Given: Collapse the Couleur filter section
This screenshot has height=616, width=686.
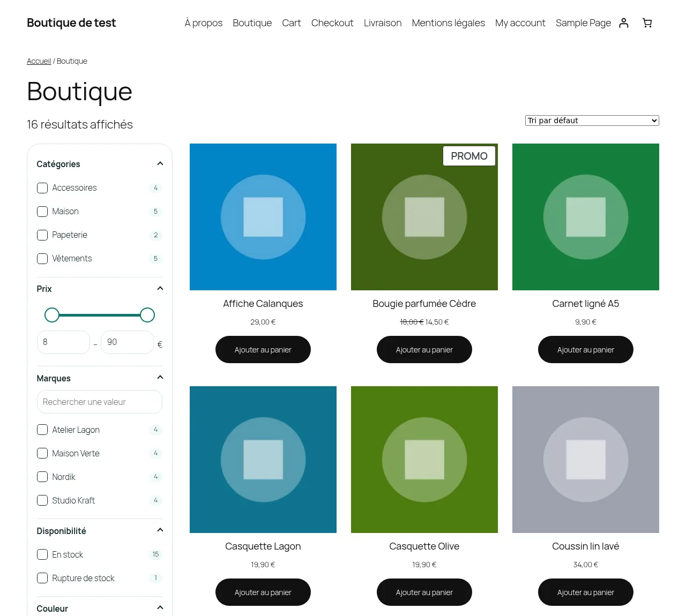Looking at the screenshot, I should tap(160, 608).
